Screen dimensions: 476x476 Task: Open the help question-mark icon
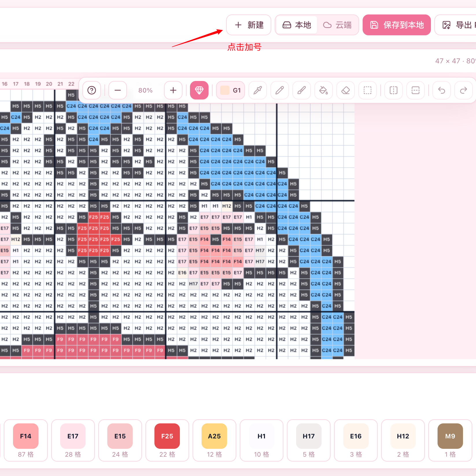point(92,90)
